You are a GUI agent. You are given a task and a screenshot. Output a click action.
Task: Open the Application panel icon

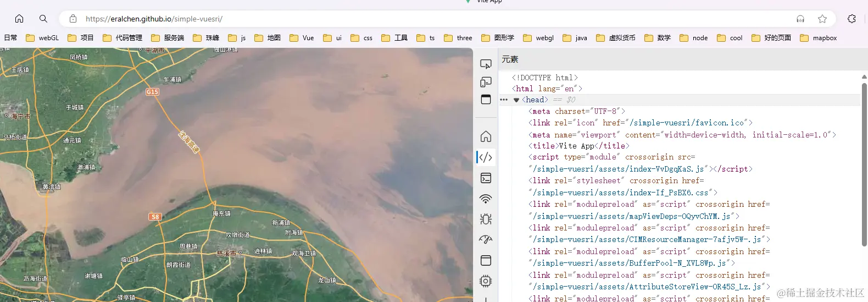tap(486, 260)
